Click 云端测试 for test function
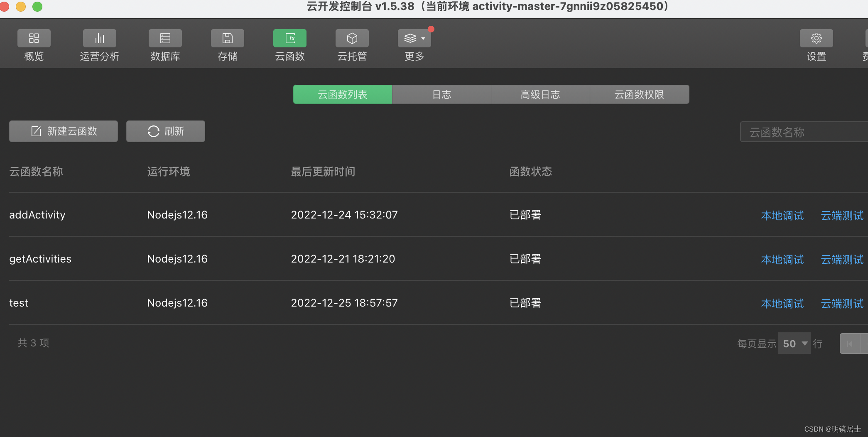This screenshot has width=868, height=437. 842,304
